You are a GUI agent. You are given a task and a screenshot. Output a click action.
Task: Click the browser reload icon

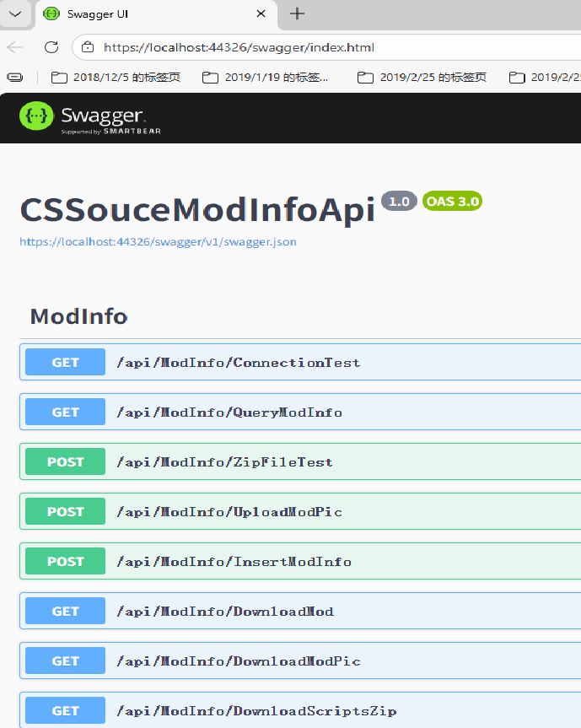coord(51,47)
